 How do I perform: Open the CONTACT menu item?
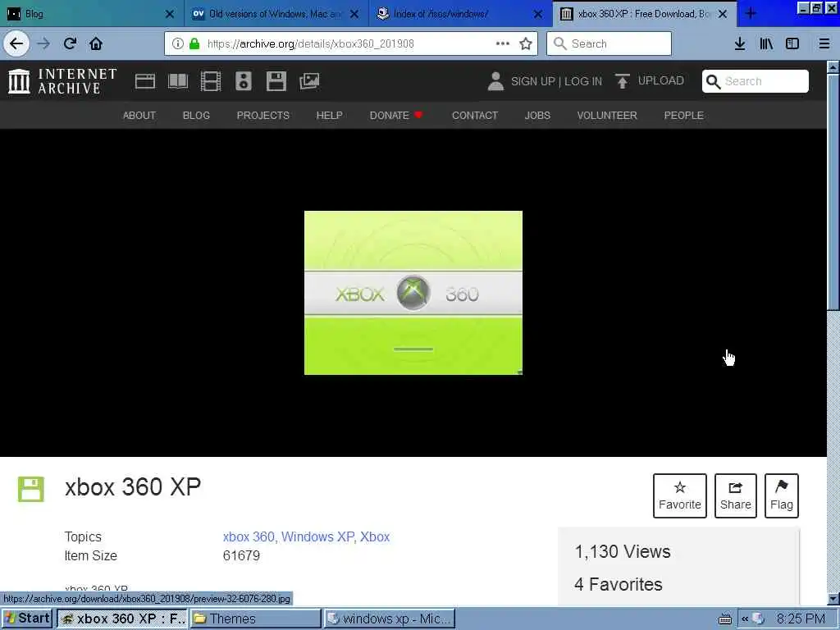tap(475, 115)
